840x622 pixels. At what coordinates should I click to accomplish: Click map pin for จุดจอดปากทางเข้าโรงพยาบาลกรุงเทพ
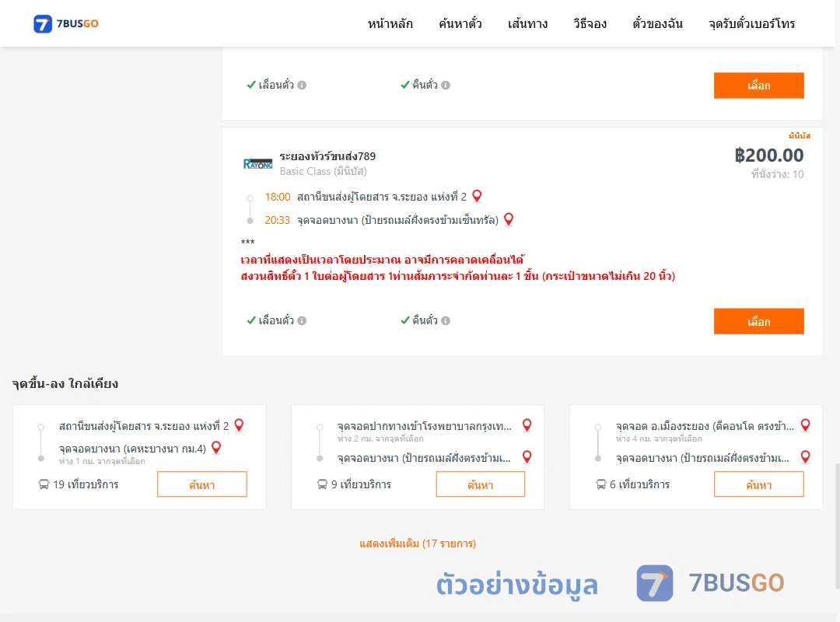[x=527, y=425]
